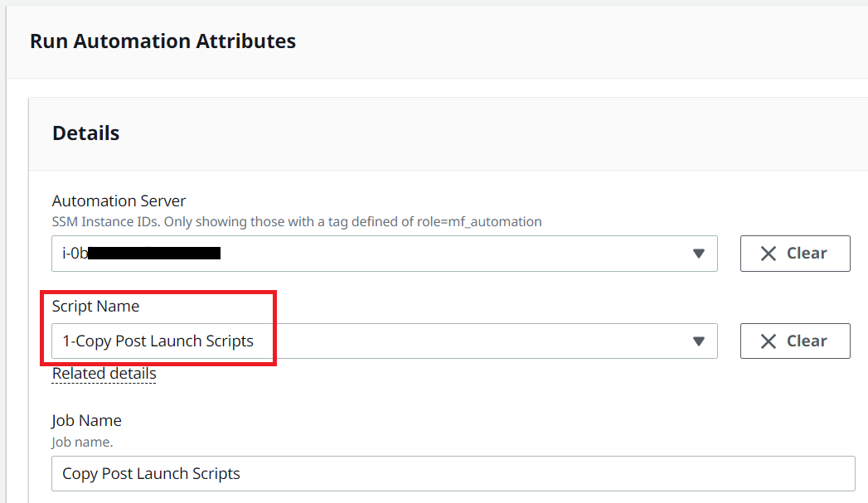The width and height of the screenshot is (868, 503).
Task: Click the X icon beside Automation Server
Action: [769, 254]
